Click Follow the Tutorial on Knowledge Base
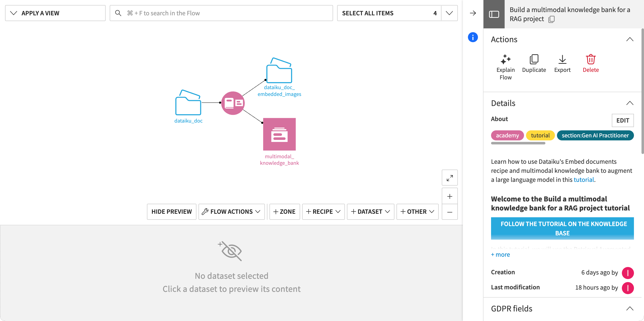Image resolution: width=644 pixels, height=321 pixels. point(562,228)
